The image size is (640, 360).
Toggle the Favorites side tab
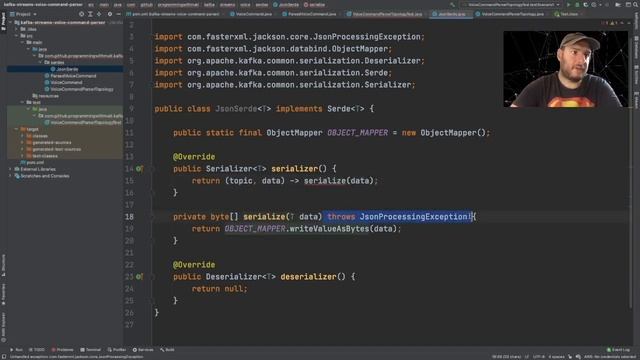tap(3, 295)
